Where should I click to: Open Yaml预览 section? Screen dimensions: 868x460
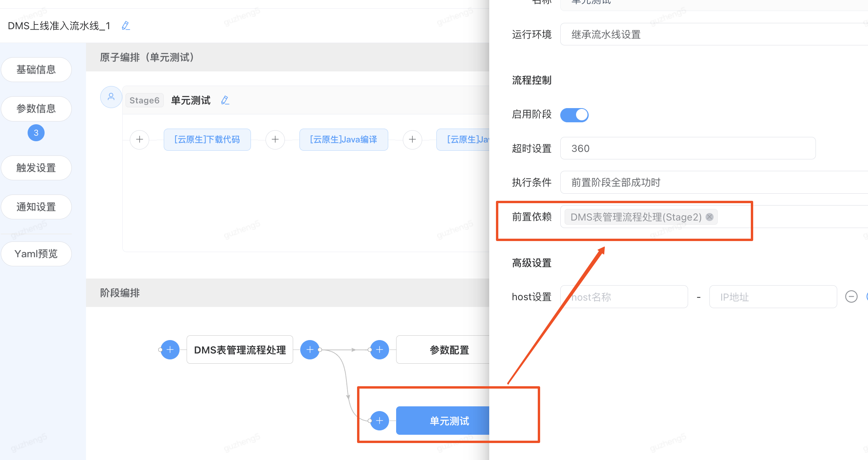tap(36, 254)
